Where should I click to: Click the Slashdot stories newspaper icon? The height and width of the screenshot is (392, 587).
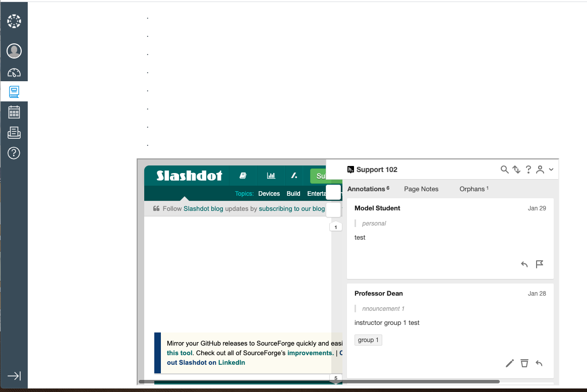coord(243,175)
